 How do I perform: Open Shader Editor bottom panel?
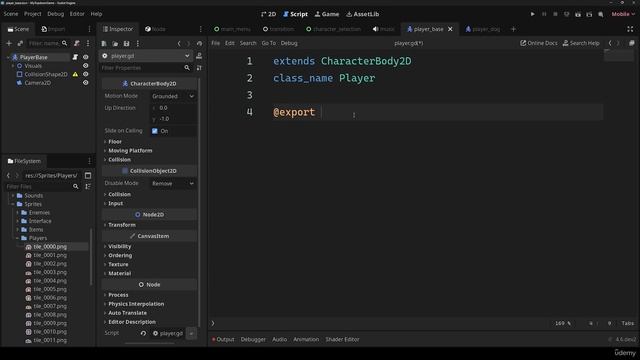point(342,340)
